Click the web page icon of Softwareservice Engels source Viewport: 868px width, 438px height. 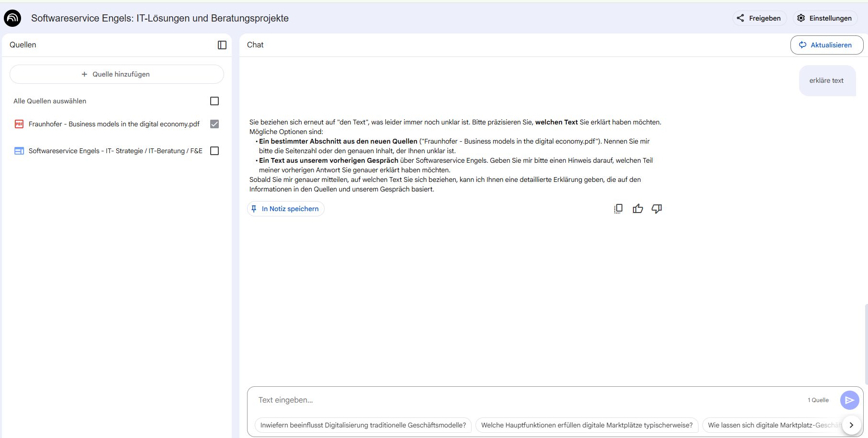pyautogui.click(x=19, y=151)
